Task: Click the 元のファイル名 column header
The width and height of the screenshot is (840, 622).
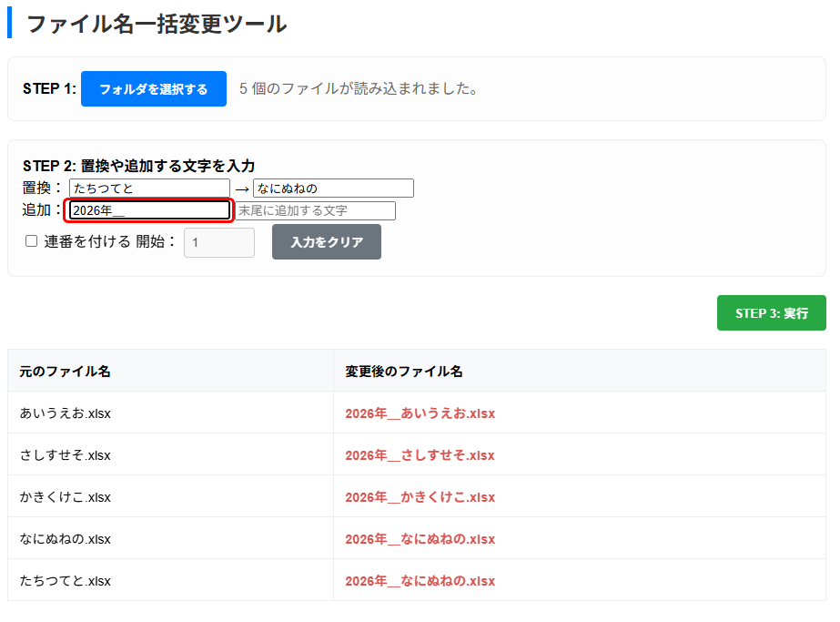Action: [66, 372]
